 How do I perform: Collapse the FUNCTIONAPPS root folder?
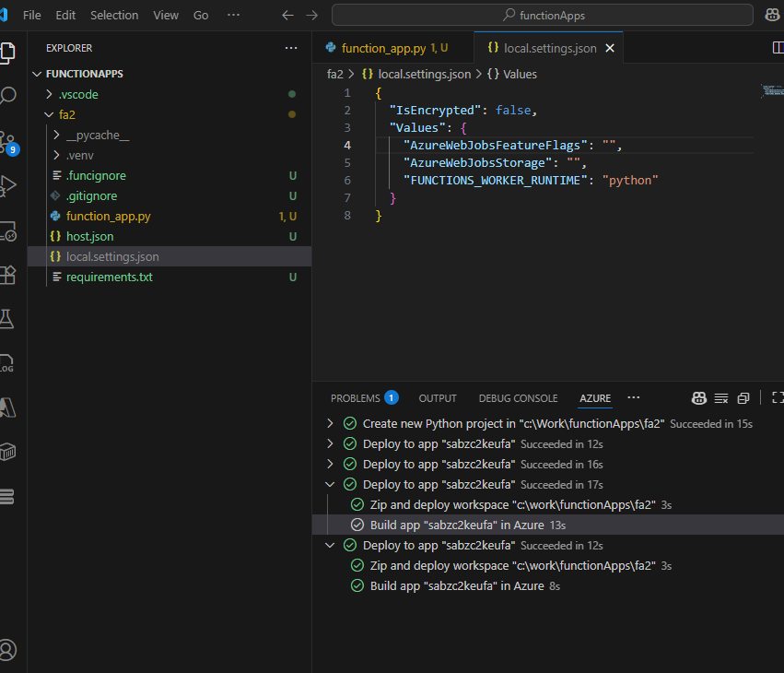37,74
